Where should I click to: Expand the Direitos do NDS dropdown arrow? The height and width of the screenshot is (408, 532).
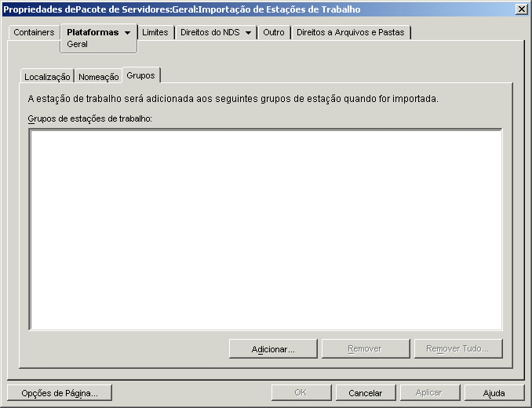pos(249,33)
